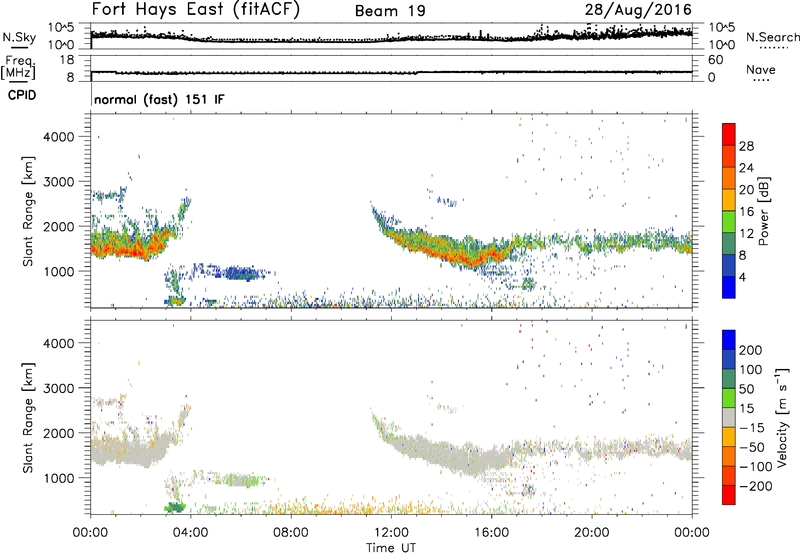This screenshot has height=554, width=800.
Task: Click the "16" label on power colorbar
Action: (x=746, y=212)
